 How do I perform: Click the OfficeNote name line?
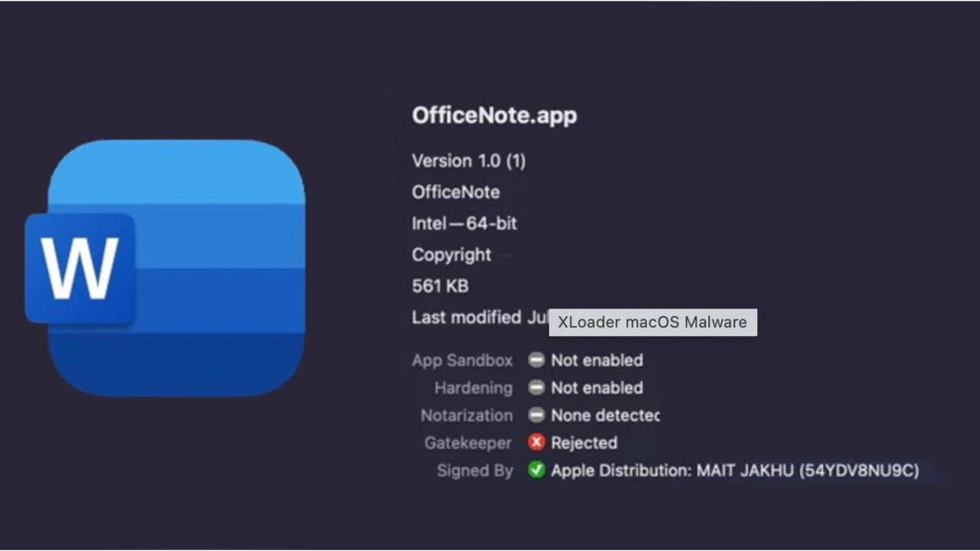[456, 193]
